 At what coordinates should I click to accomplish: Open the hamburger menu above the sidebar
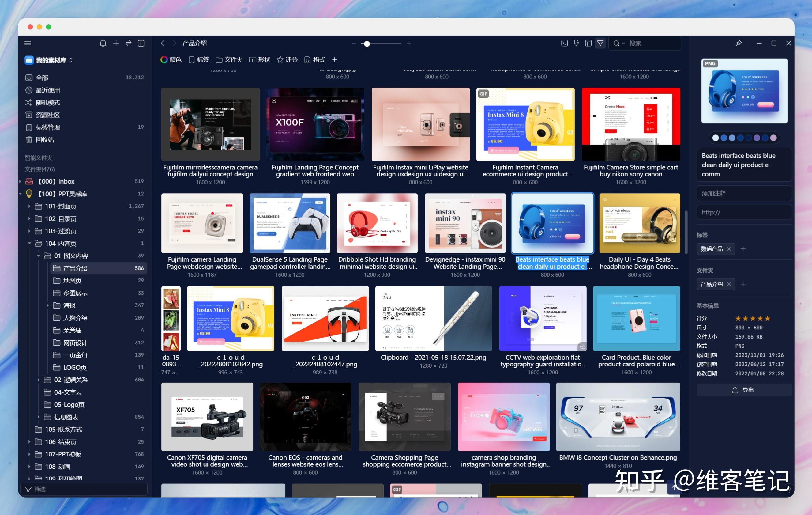(28, 43)
